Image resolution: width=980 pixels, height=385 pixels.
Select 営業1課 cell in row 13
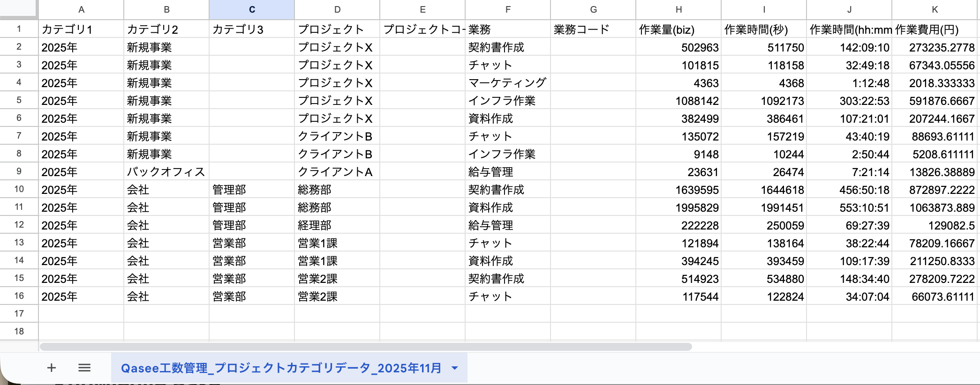pos(337,243)
